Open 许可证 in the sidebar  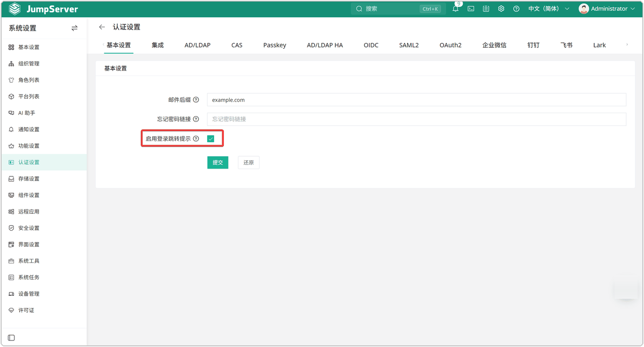click(44, 310)
